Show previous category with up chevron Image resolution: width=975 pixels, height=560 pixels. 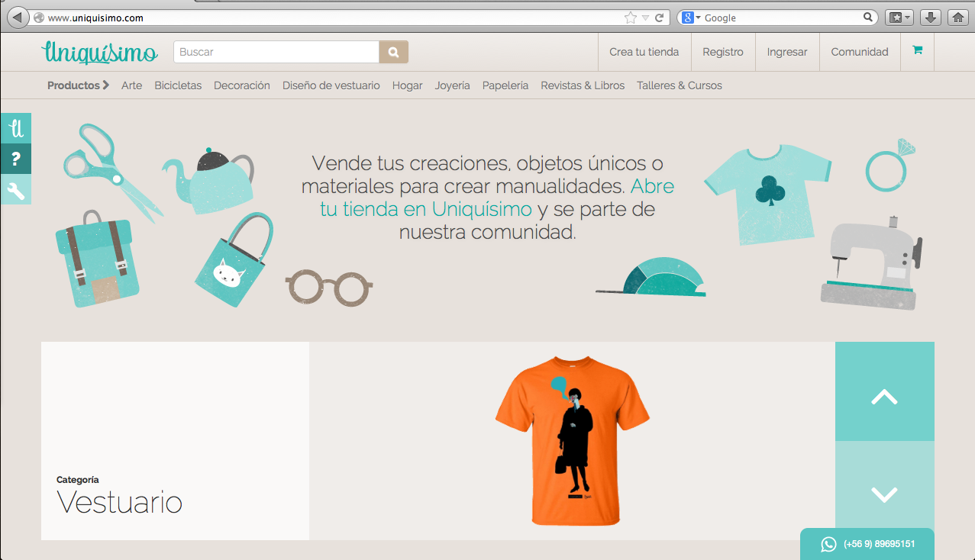pos(884,396)
